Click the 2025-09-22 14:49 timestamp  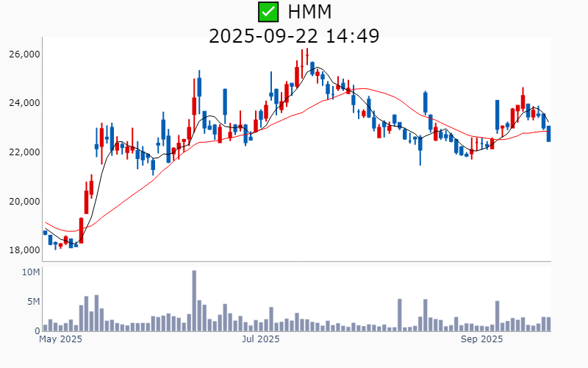[x=294, y=35]
